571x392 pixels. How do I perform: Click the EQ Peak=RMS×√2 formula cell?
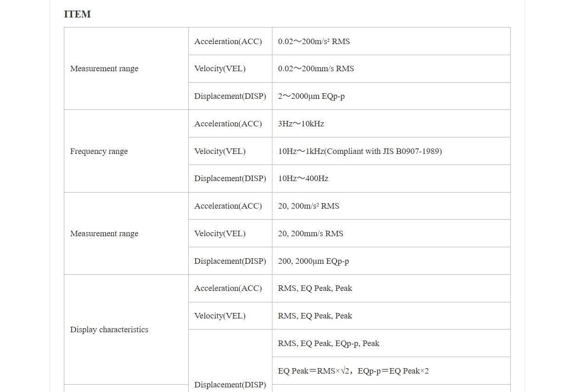click(391, 371)
